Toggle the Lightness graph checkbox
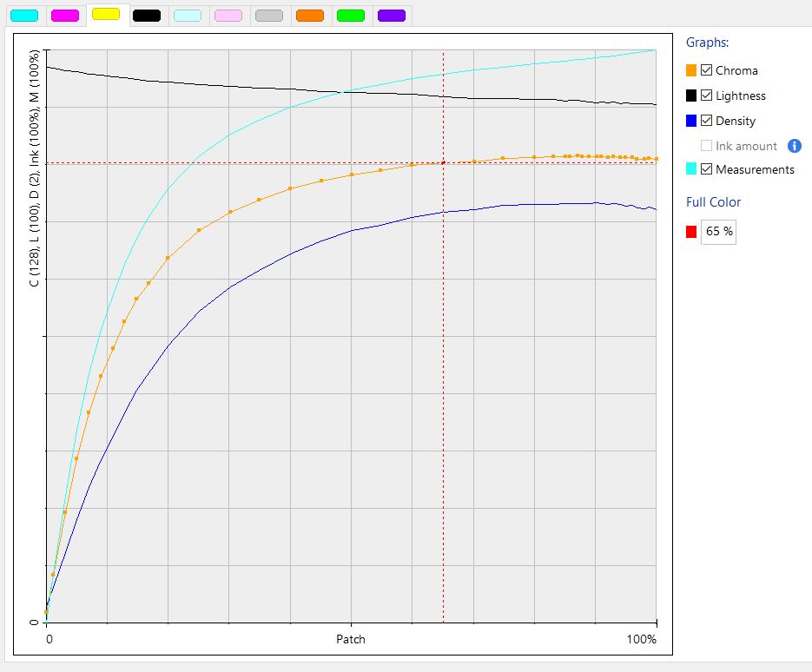Viewport: 812px width, 672px height. click(x=706, y=96)
